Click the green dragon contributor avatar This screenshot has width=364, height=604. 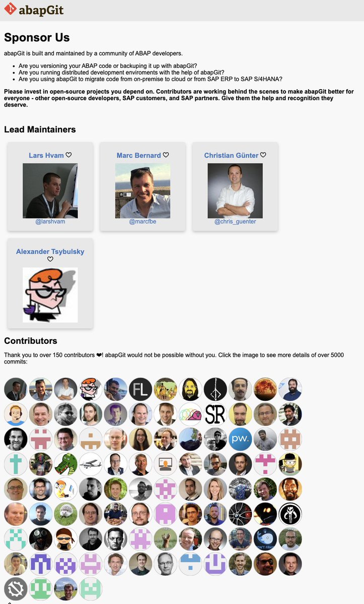click(65, 464)
